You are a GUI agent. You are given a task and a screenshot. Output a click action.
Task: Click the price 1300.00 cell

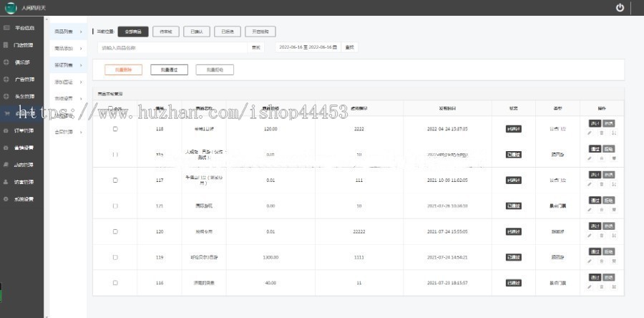pos(270,257)
